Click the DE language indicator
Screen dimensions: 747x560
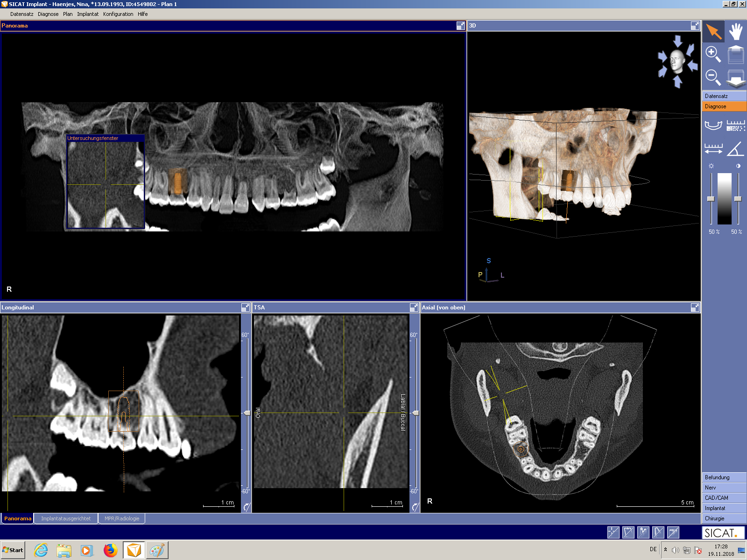click(653, 549)
